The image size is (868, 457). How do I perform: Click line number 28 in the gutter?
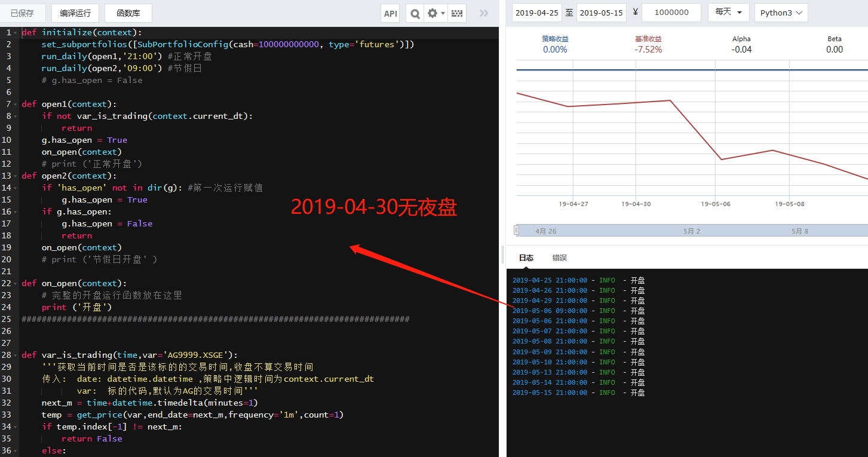[7, 355]
